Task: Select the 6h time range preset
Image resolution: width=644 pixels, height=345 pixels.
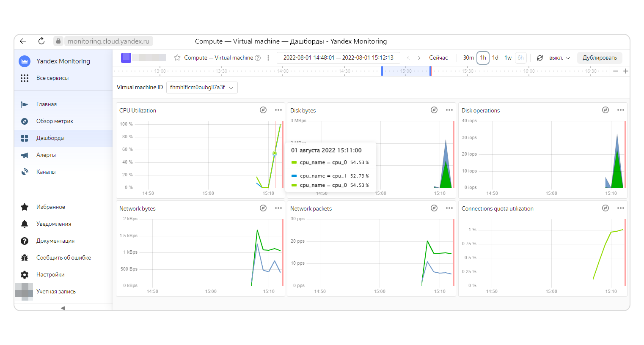Action: 520,58
